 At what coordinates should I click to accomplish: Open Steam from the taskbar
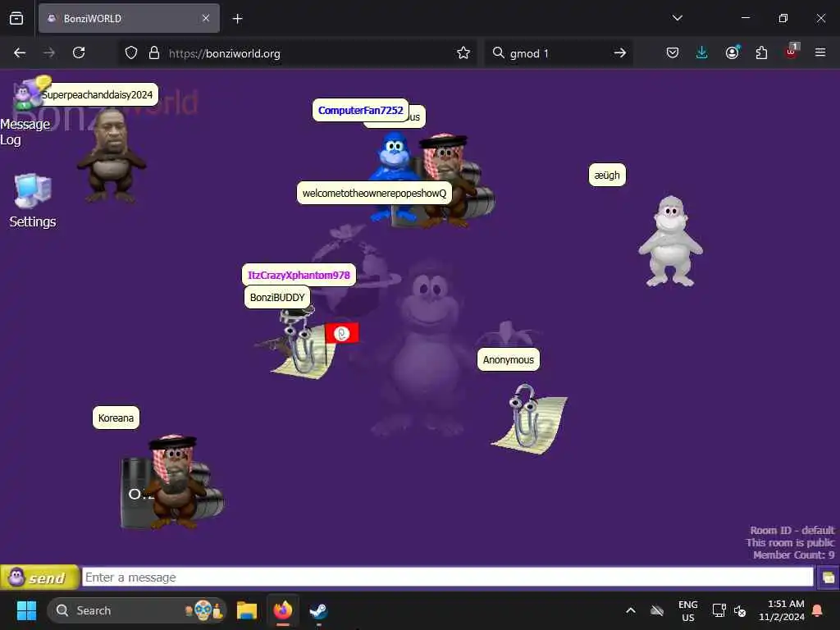[319, 610]
